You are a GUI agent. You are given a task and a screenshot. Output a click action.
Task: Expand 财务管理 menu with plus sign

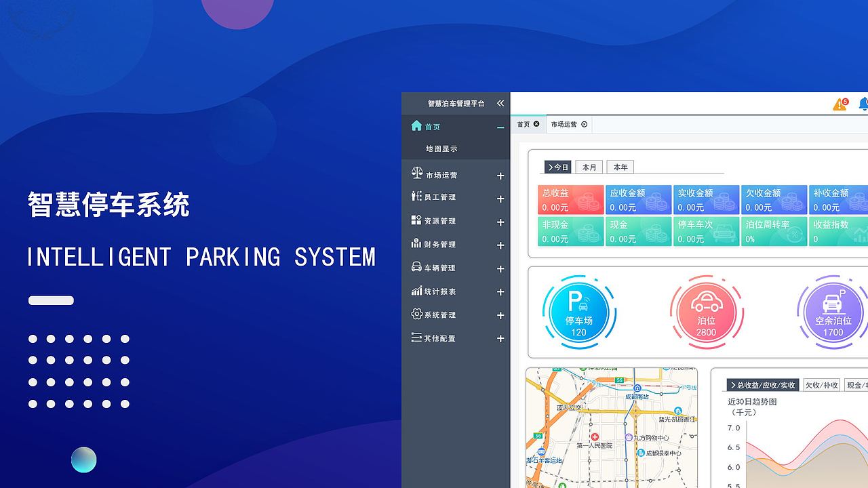point(500,245)
